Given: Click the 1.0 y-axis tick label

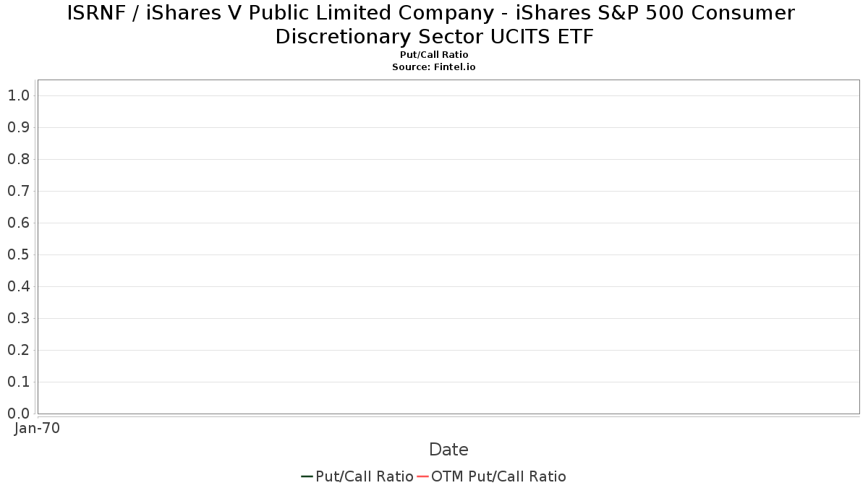Looking at the screenshot, I should (x=18, y=95).
